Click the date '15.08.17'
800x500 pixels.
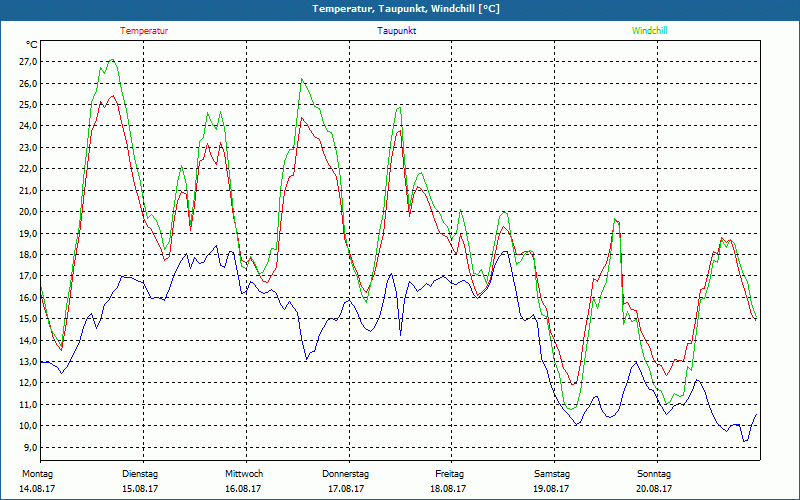[140, 489]
